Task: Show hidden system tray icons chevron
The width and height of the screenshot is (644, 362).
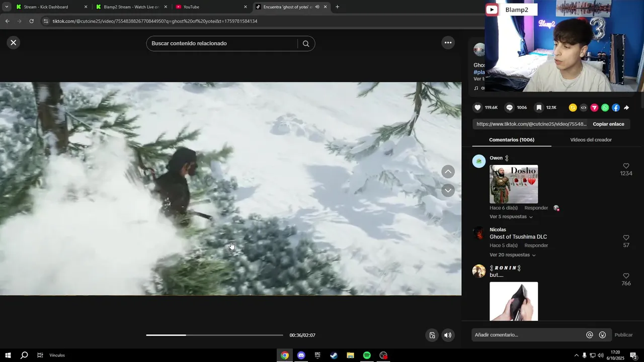Action: click(576, 355)
